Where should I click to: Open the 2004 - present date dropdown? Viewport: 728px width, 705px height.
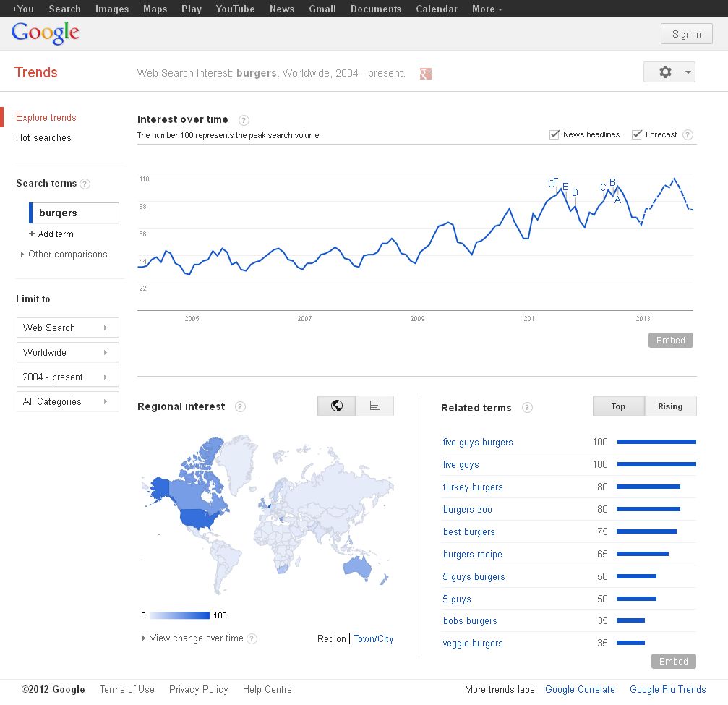pos(68,377)
